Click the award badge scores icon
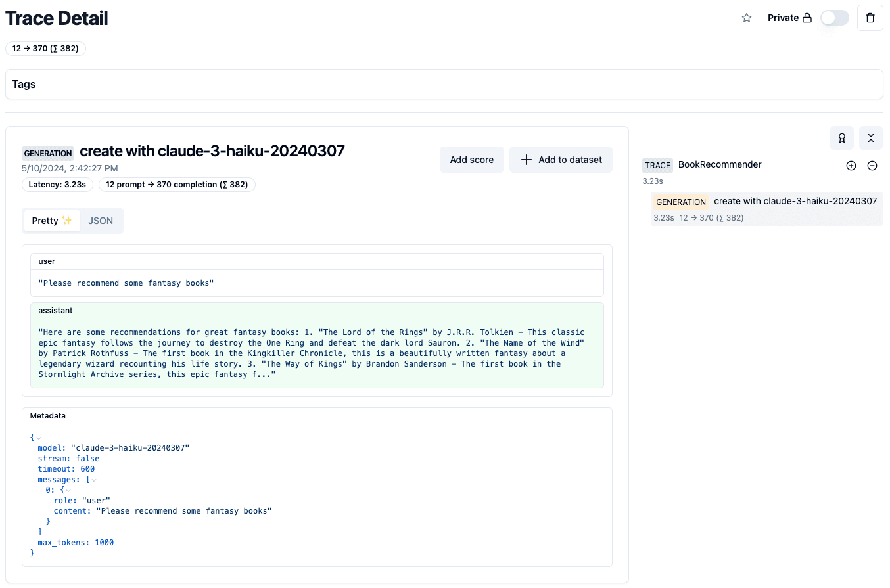890x588 pixels. pos(841,138)
